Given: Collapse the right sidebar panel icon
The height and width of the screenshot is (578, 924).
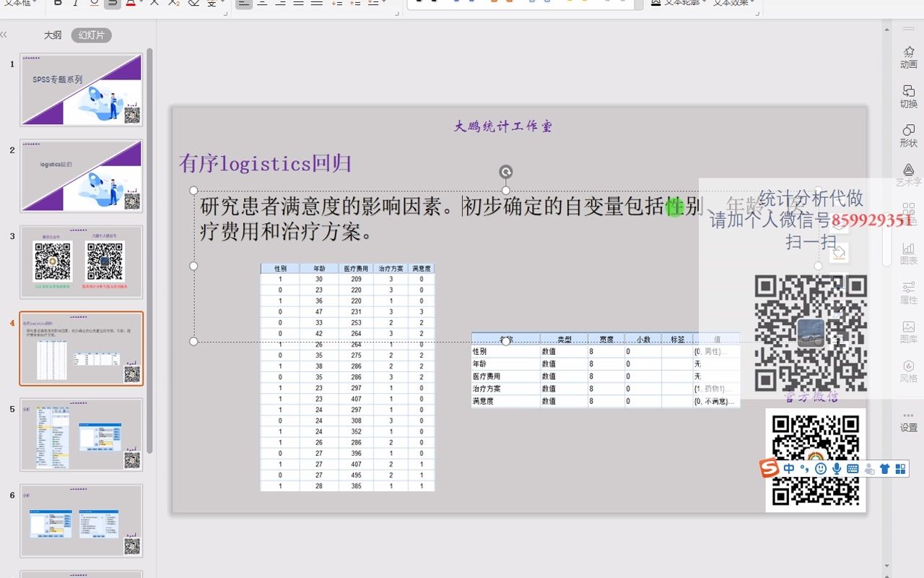Looking at the screenshot, I should [908, 29].
